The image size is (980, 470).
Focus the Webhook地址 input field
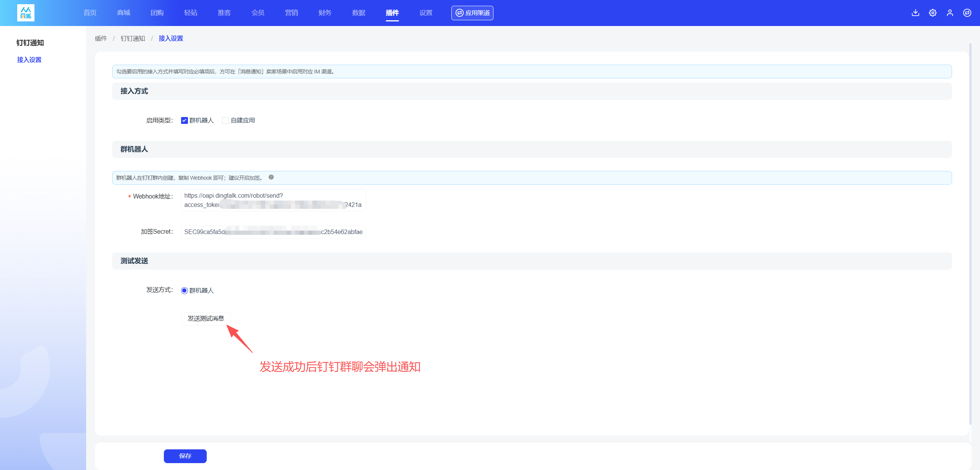(x=273, y=200)
